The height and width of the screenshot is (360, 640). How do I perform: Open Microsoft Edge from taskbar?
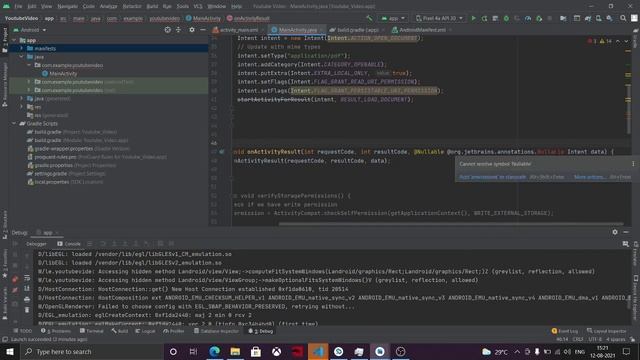click(215, 351)
